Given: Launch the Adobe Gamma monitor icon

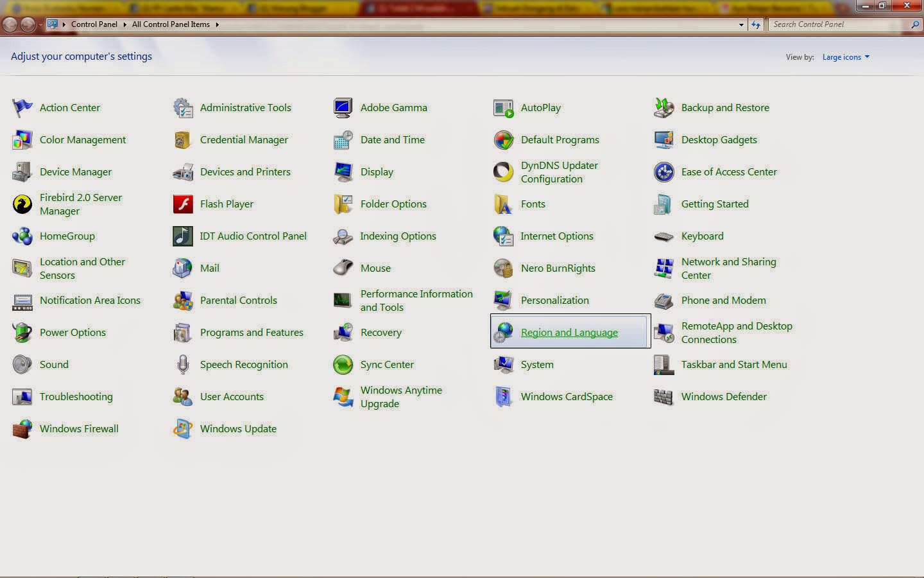Looking at the screenshot, I should click(x=343, y=108).
